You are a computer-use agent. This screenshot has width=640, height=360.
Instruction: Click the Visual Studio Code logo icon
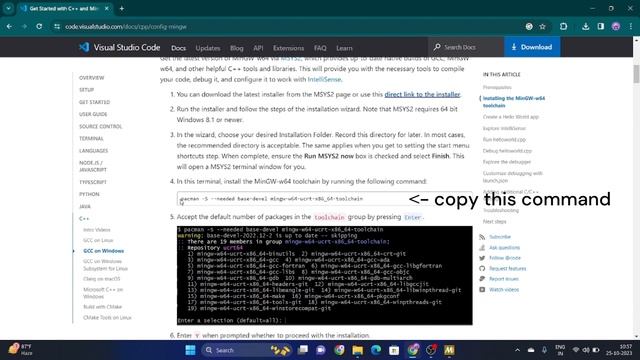pos(84,47)
